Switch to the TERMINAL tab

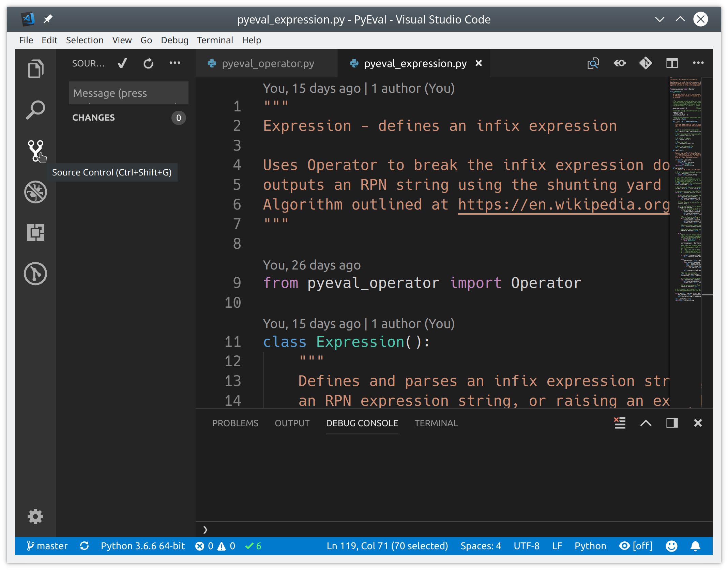point(436,423)
